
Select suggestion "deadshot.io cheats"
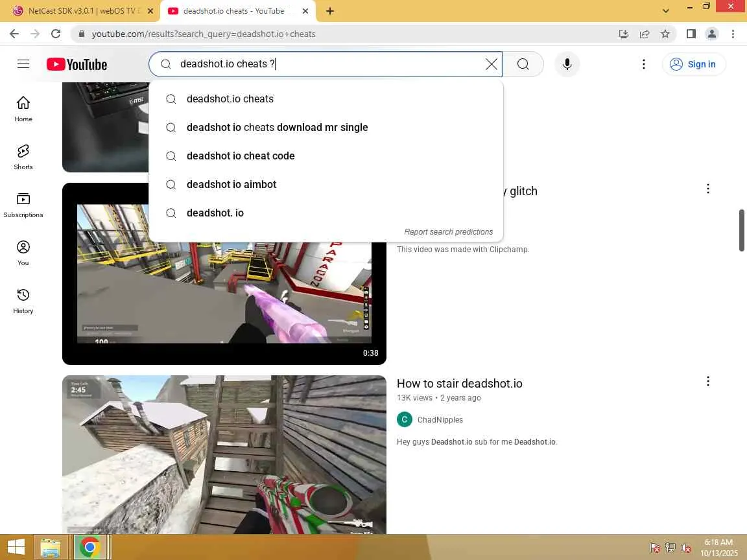pos(326,99)
